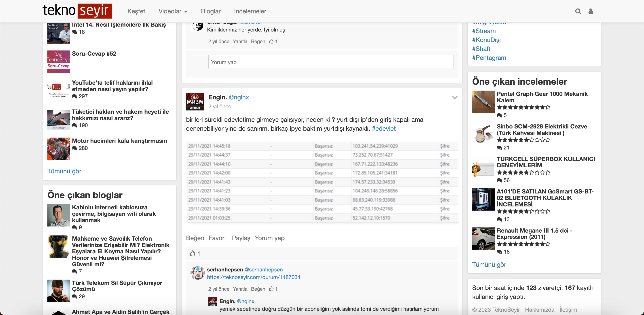The image size is (644, 315).
Task: Click the login attempts table screenshot image
Action: click(322, 182)
